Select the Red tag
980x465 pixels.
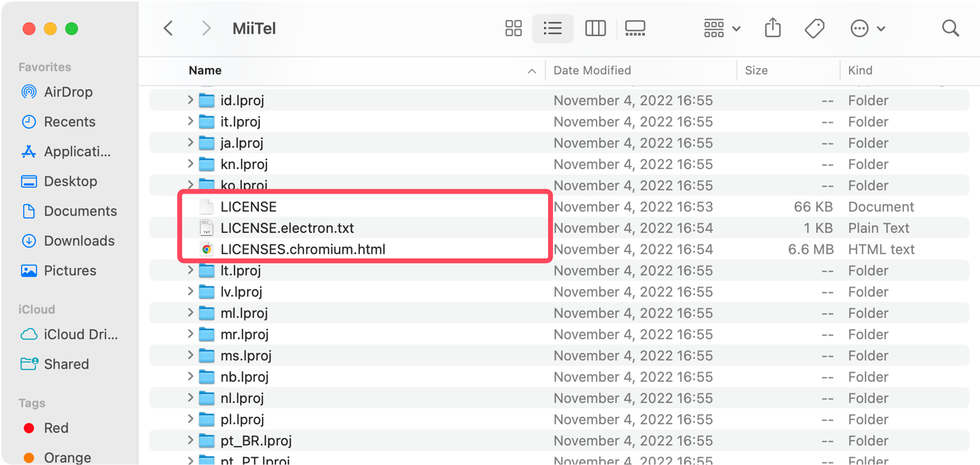coord(56,428)
